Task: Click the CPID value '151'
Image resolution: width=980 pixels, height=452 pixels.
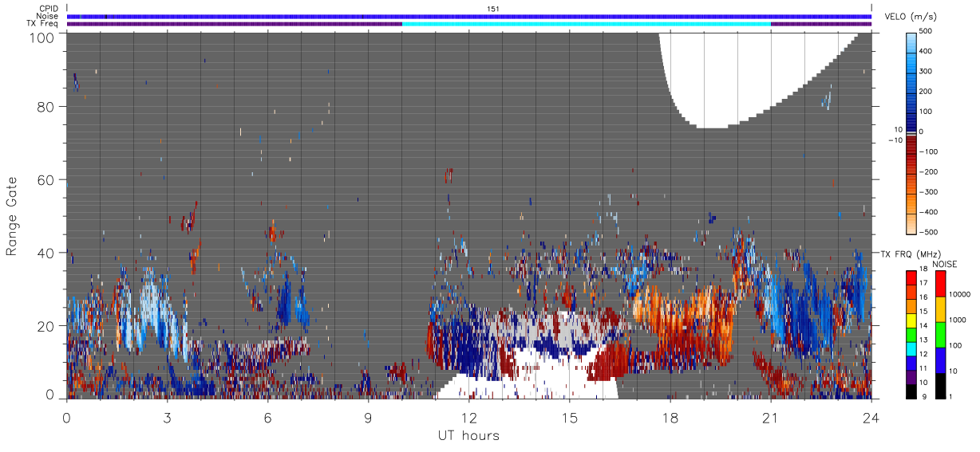Action: [493, 8]
